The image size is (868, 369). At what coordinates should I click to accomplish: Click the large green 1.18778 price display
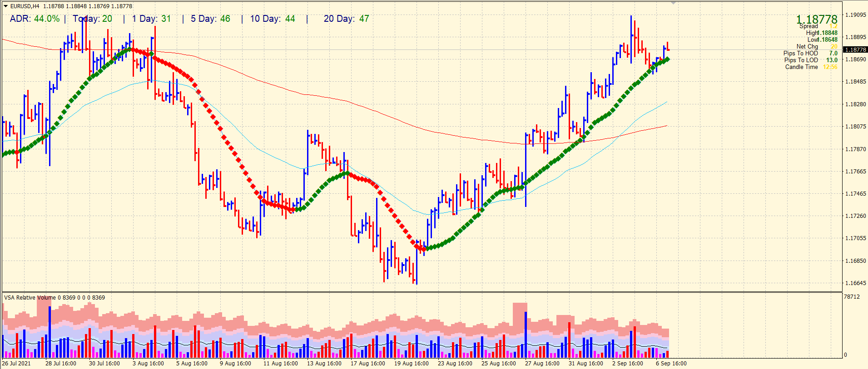point(817,20)
